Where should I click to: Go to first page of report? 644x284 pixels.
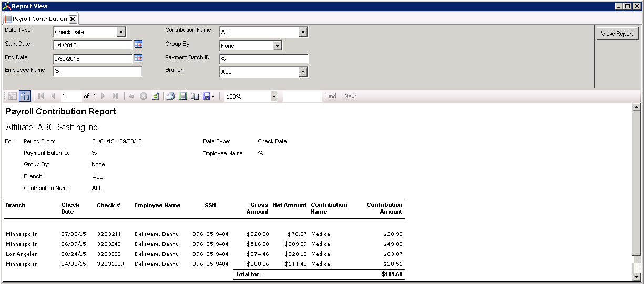pos(41,96)
